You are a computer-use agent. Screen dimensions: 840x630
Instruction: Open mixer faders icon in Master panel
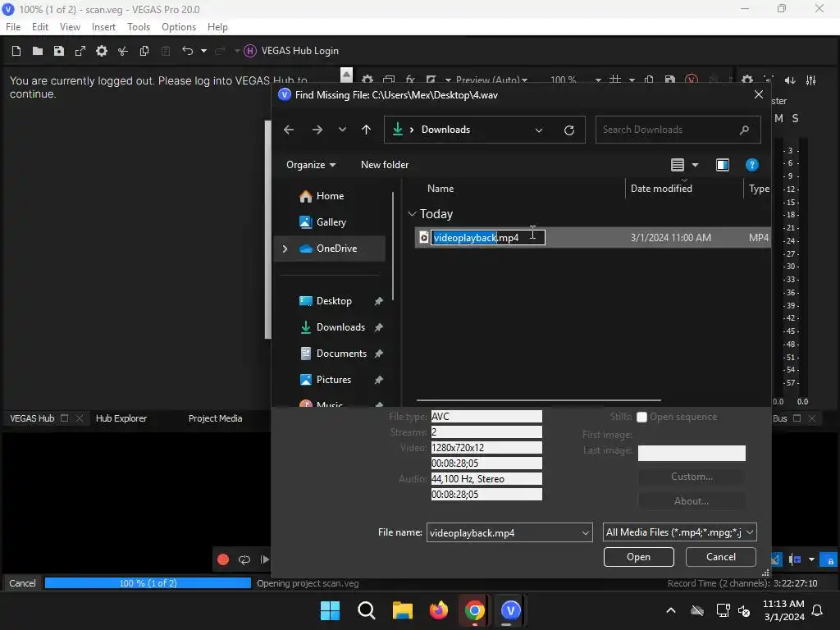click(811, 80)
